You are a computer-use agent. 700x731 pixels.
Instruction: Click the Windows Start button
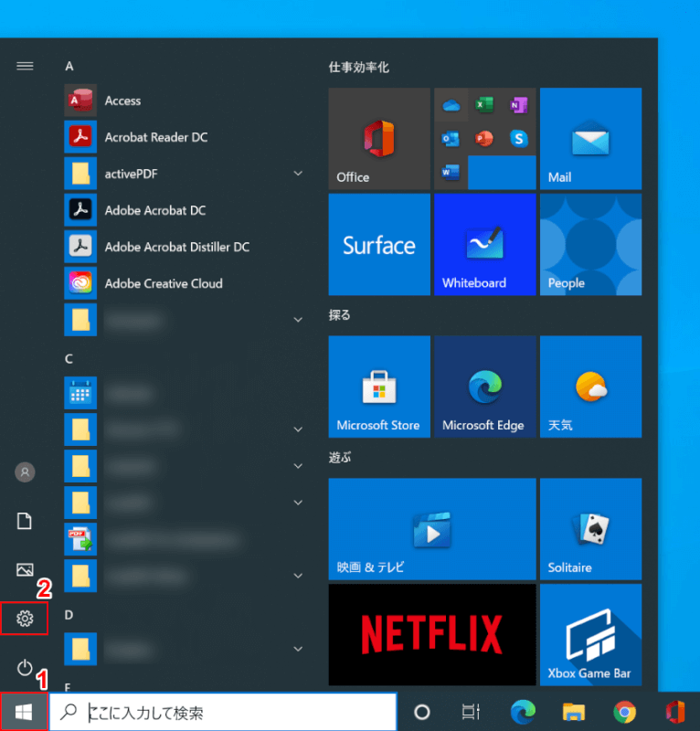25,712
